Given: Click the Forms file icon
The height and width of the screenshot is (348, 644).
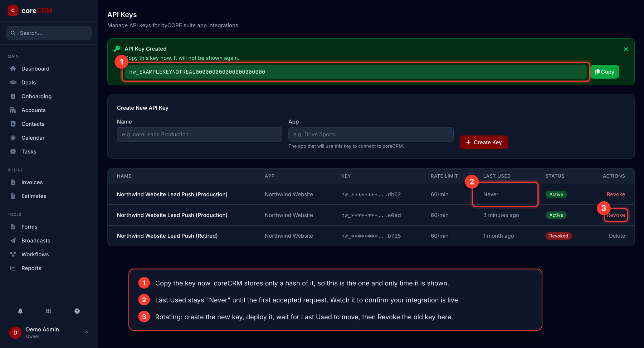Looking at the screenshot, I should coord(13,227).
